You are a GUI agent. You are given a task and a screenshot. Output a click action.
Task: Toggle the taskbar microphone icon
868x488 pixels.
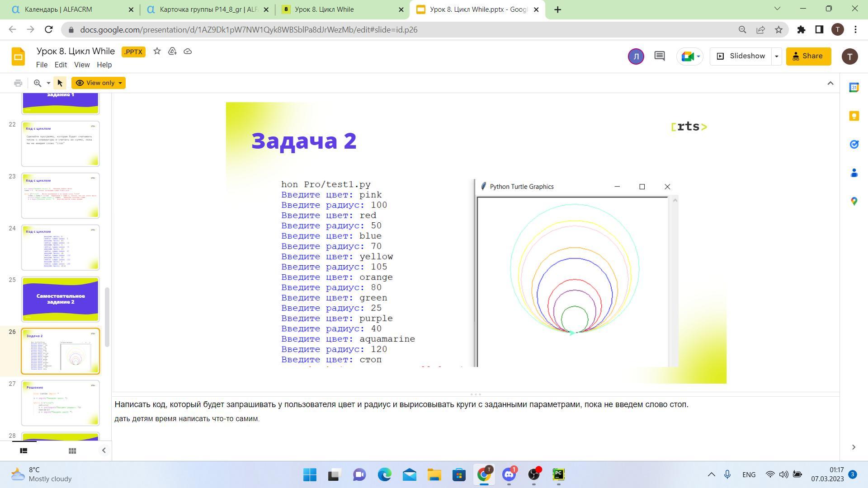[x=727, y=474]
